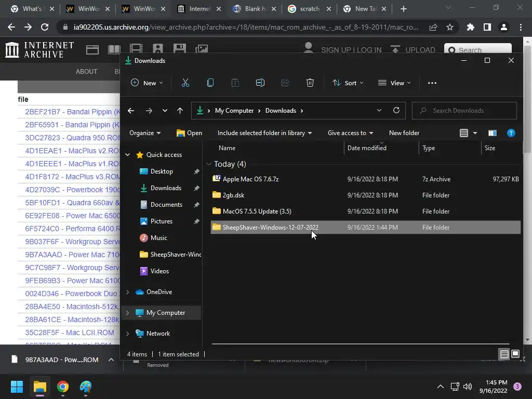Bookmark this page with star icon
This screenshot has width=532, height=399.
point(450,27)
